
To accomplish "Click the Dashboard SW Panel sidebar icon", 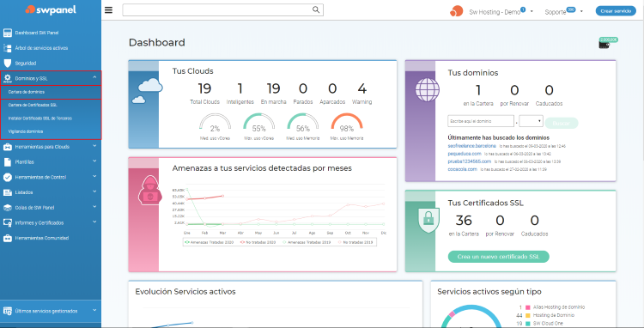I will coord(8,33).
